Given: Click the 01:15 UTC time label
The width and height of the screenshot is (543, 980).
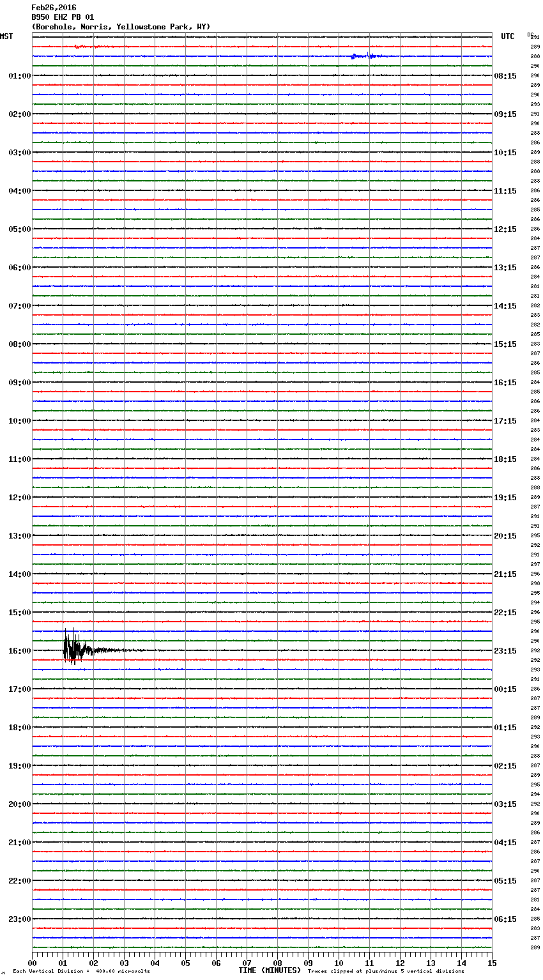Looking at the screenshot, I should (x=505, y=728).
